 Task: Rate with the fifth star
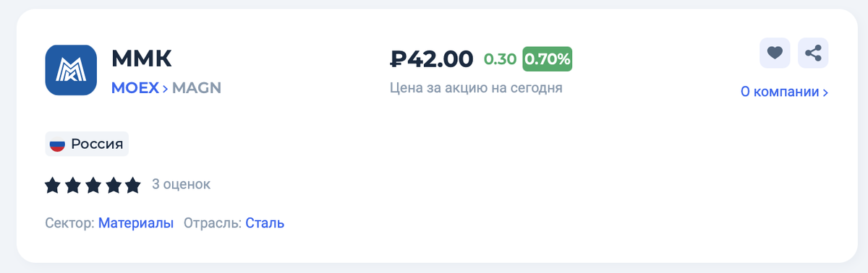(x=132, y=186)
